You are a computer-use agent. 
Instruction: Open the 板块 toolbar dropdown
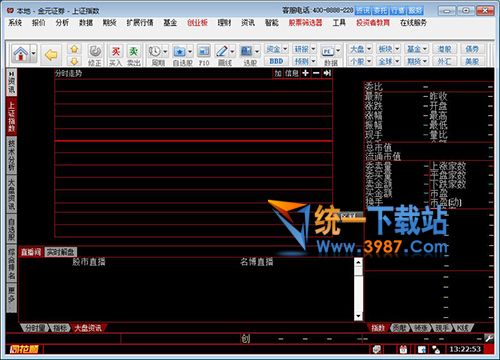[388, 49]
